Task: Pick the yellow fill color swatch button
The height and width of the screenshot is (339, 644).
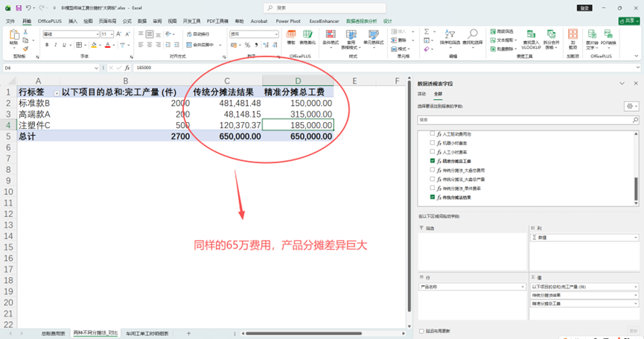Action: [94, 45]
